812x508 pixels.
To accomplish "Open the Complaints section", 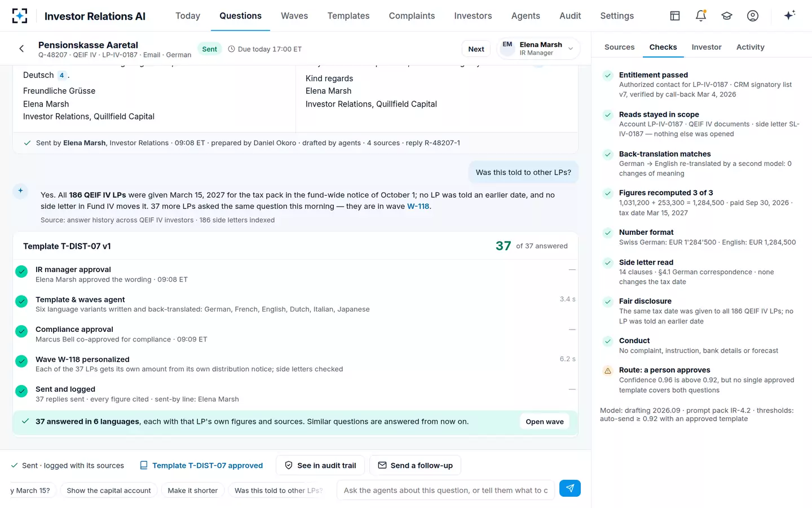I will click(x=412, y=16).
